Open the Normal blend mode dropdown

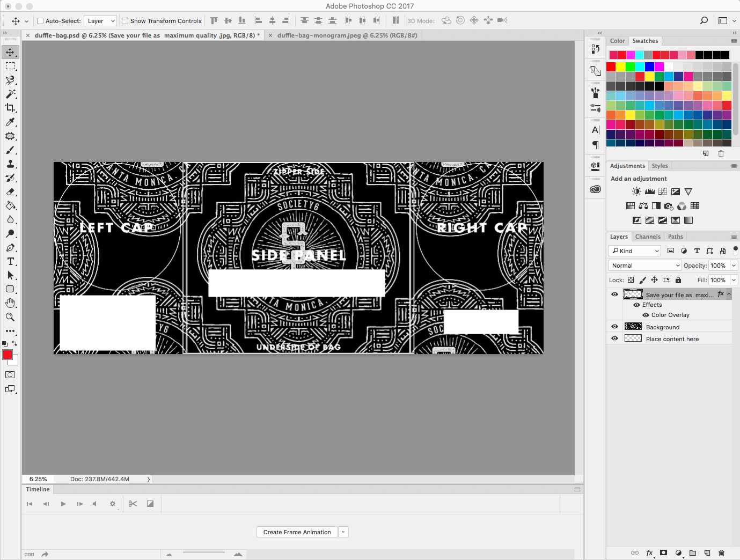pyautogui.click(x=646, y=266)
